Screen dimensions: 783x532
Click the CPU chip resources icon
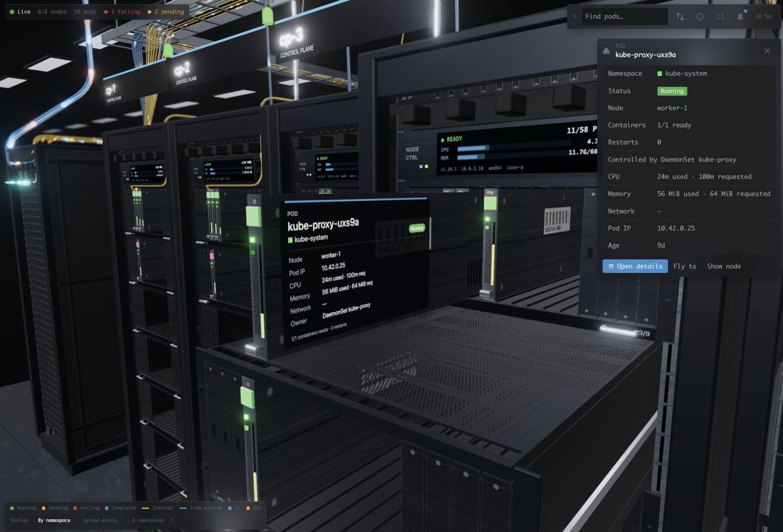pyautogui.click(x=700, y=17)
